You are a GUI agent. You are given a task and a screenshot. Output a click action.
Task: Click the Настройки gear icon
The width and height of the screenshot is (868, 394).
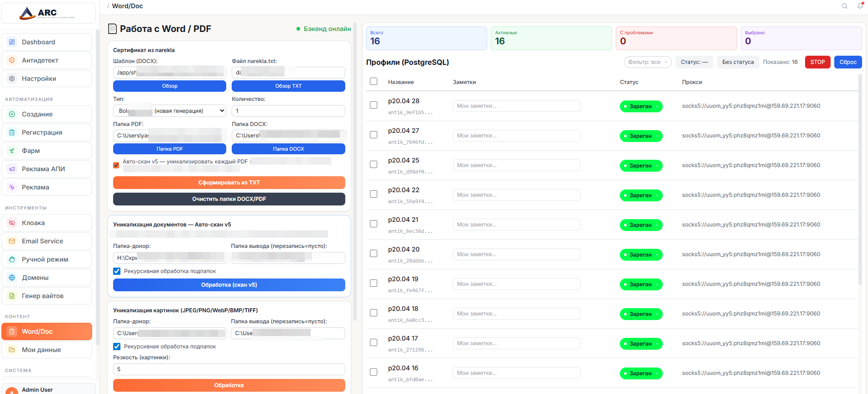[x=12, y=79]
